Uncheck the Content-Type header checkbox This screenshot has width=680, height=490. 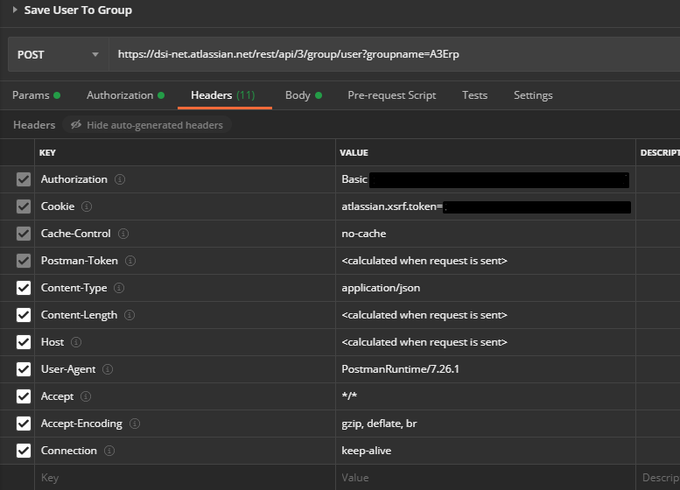(x=23, y=288)
